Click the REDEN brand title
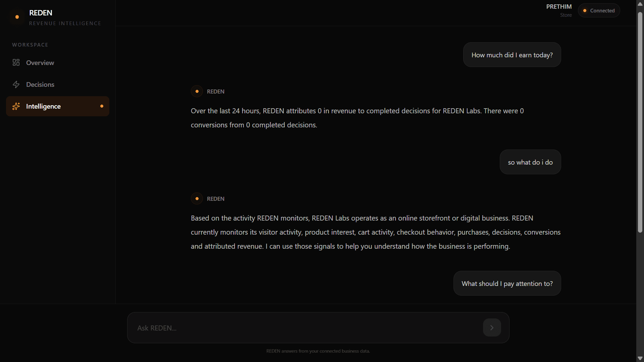Screen dimensions: 644x362 (41, 13)
